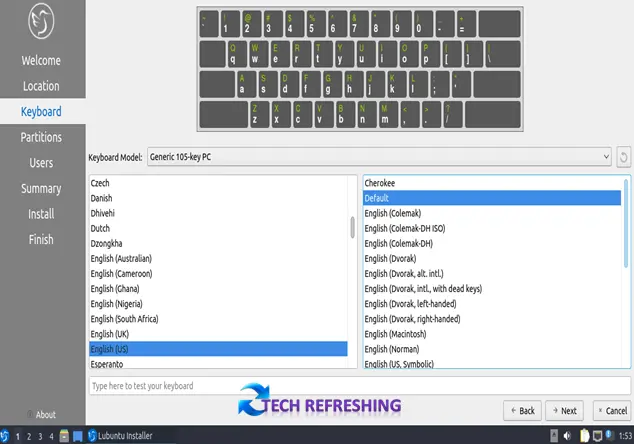Select Dutch layout
The height and width of the screenshot is (444, 634).
tap(218, 228)
